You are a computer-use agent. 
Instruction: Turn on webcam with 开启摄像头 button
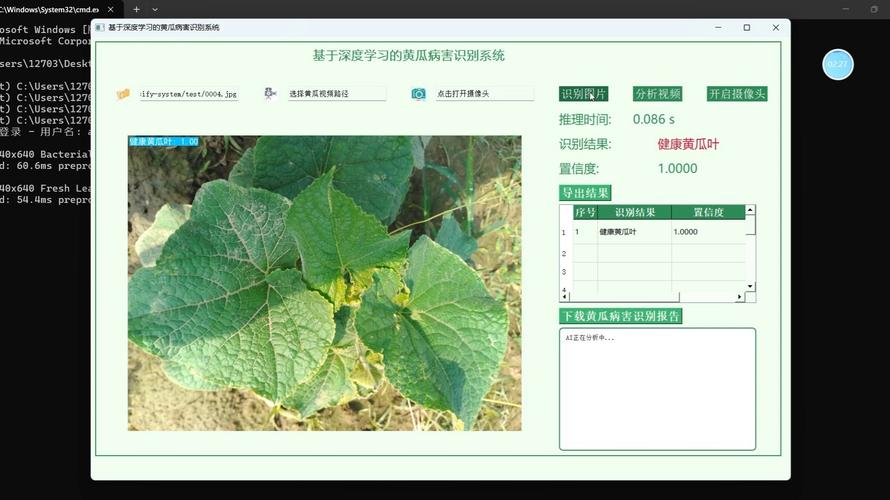[x=737, y=94]
